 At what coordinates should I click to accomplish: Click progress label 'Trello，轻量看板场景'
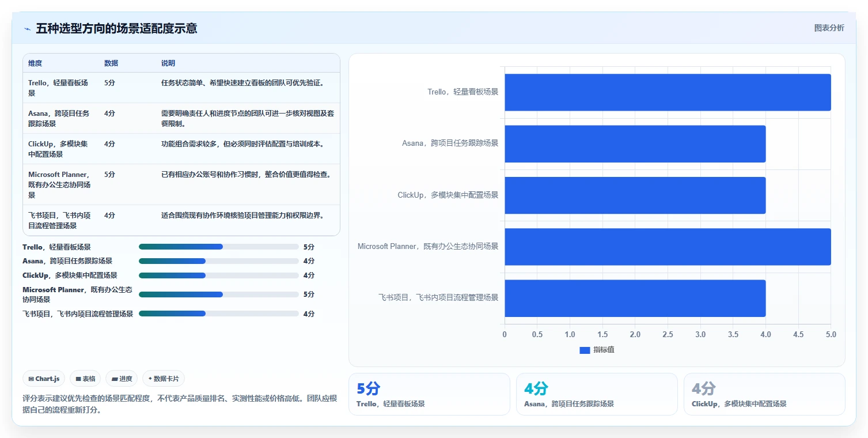pos(56,247)
